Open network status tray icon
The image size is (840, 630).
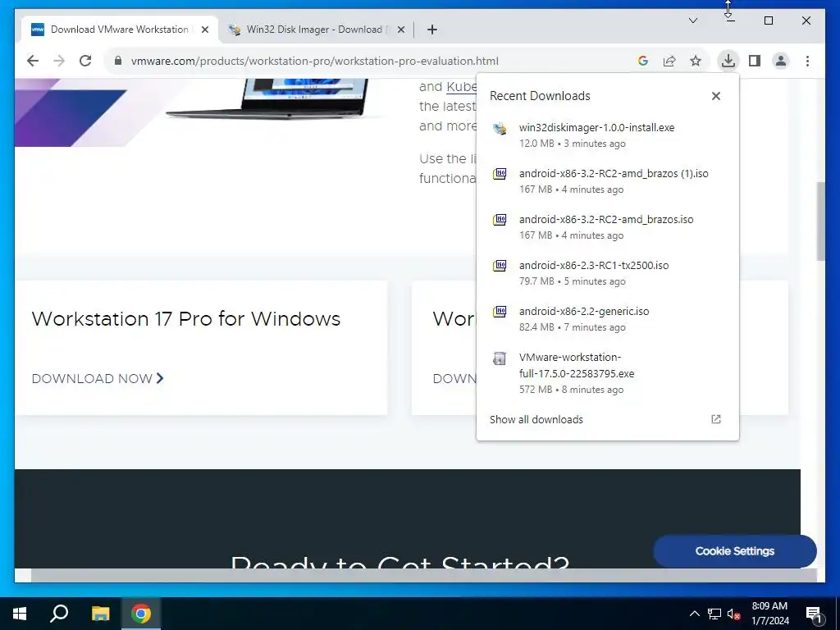coord(714,614)
